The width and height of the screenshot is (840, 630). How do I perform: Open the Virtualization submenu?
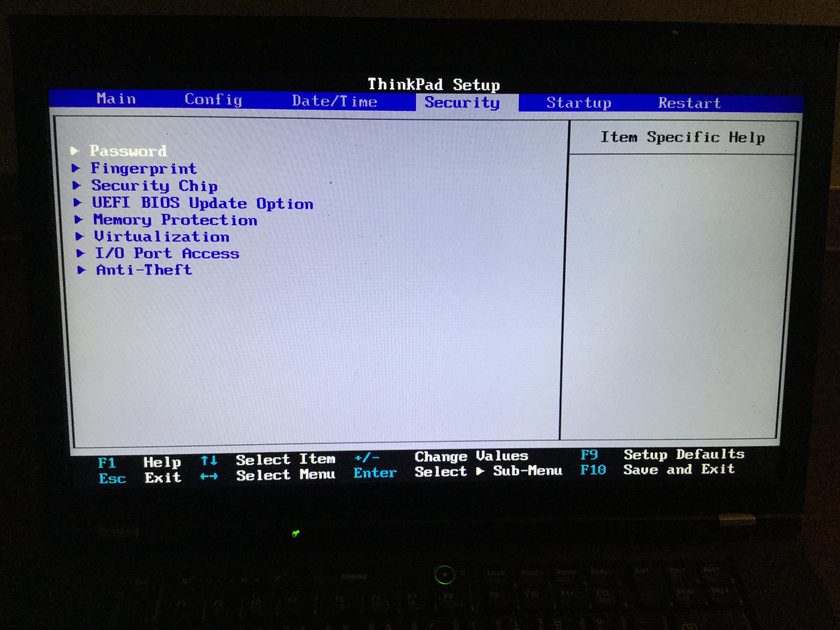click(162, 237)
